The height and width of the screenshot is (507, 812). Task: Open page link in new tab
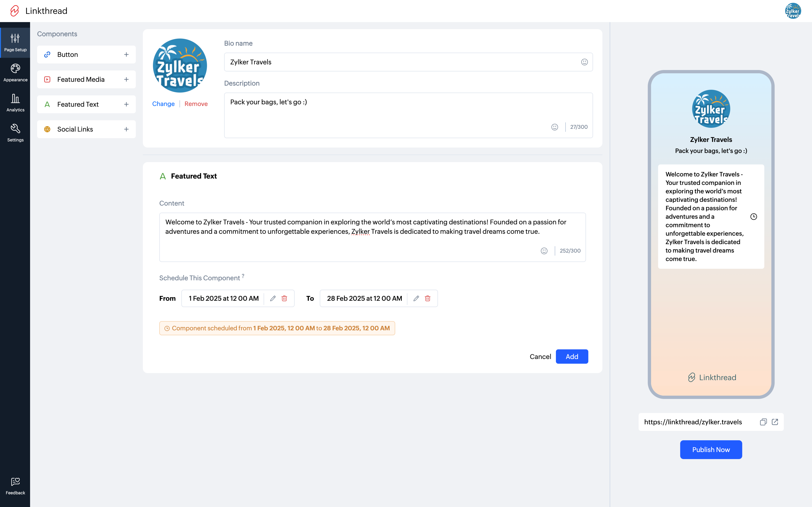pyautogui.click(x=775, y=422)
